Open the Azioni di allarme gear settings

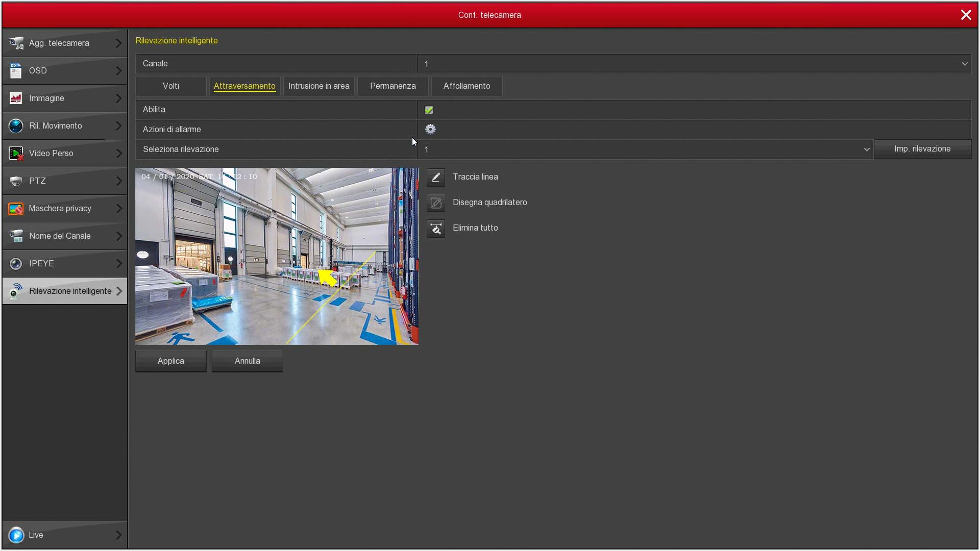click(x=430, y=130)
